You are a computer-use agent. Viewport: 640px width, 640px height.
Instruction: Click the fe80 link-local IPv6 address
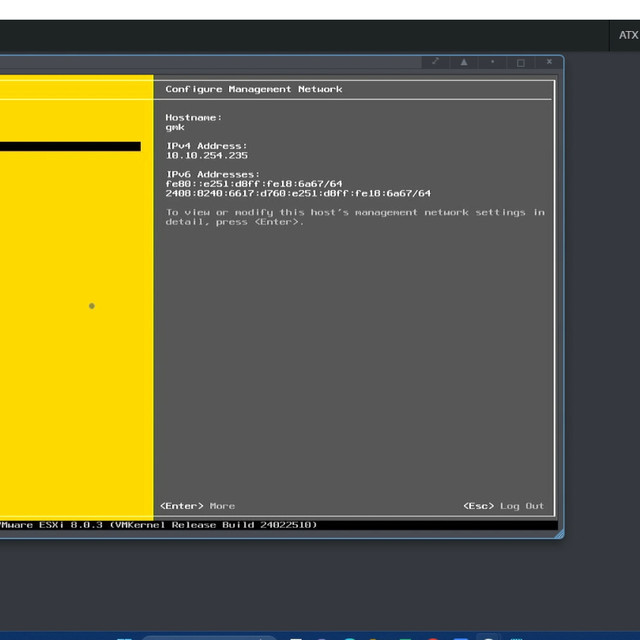click(x=254, y=184)
